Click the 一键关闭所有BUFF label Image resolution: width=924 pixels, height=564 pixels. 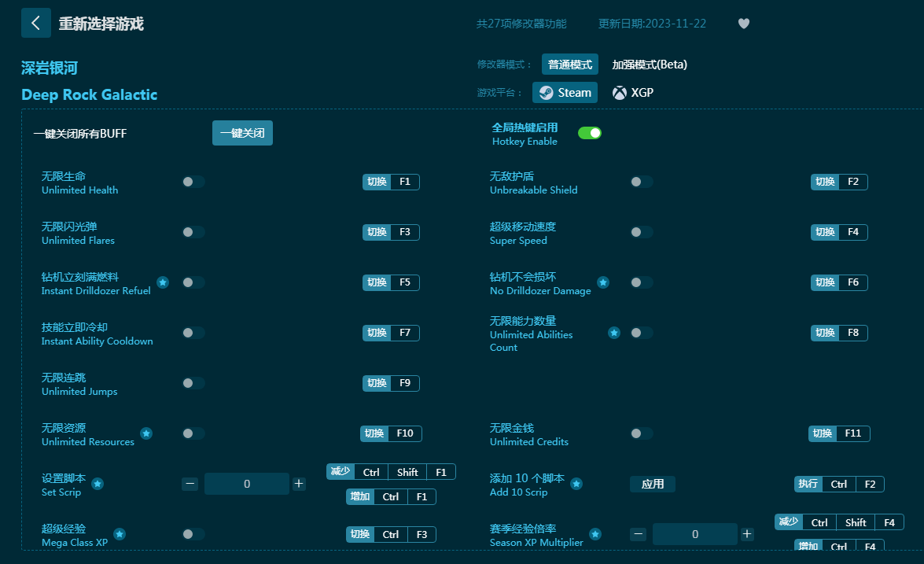pos(80,134)
